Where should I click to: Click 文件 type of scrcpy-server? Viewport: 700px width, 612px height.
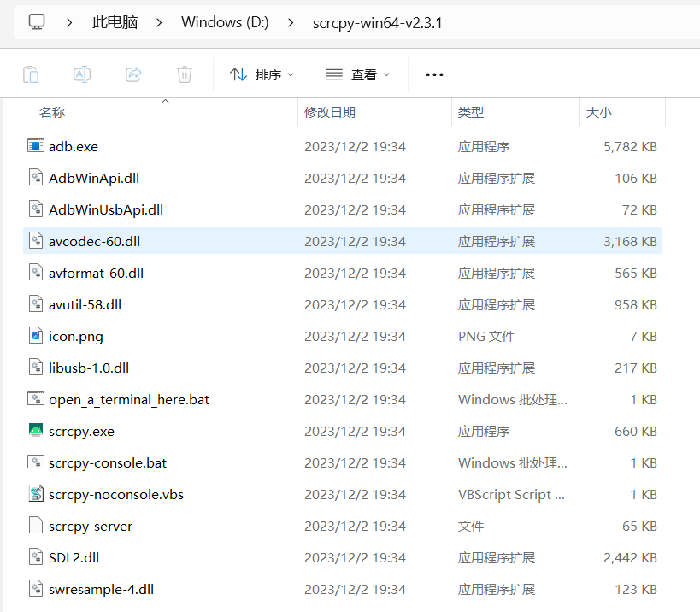tap(471, 527)
